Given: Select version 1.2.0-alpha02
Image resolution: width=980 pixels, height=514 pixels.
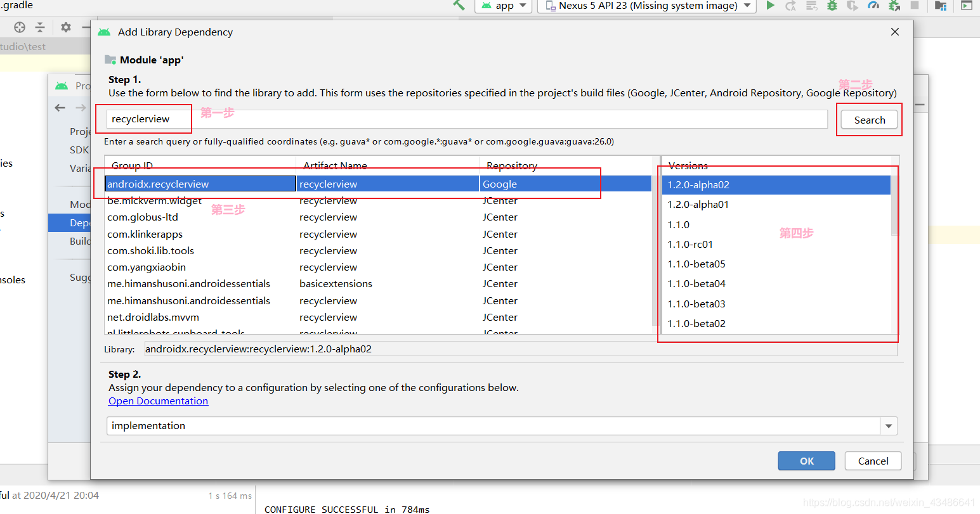Looking at the screenshot, I should pyautogui.click(x=776, y=185).
